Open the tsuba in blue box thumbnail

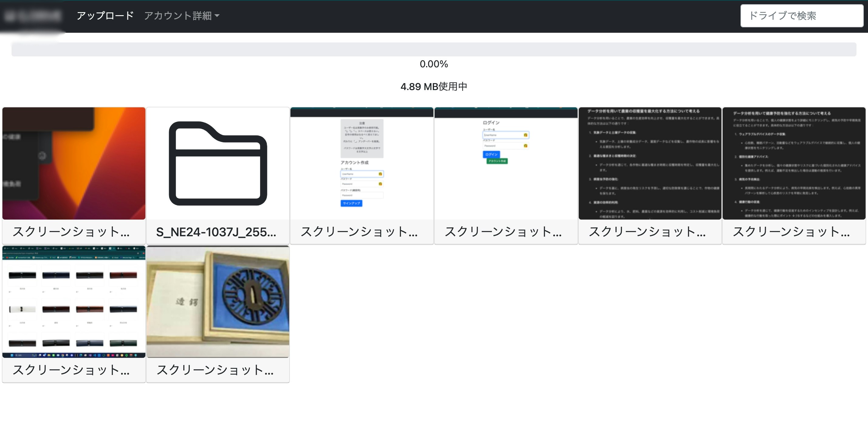(x=218, y=301)
